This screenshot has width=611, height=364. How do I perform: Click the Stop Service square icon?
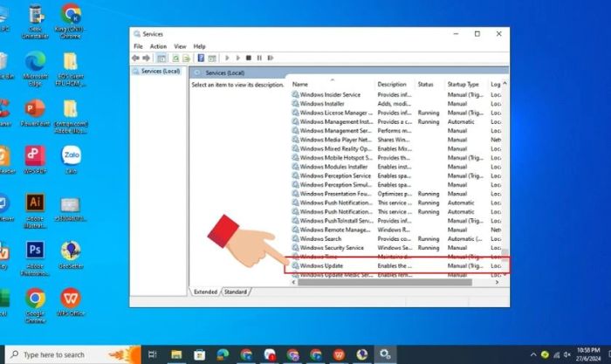(x=249, y=58)
